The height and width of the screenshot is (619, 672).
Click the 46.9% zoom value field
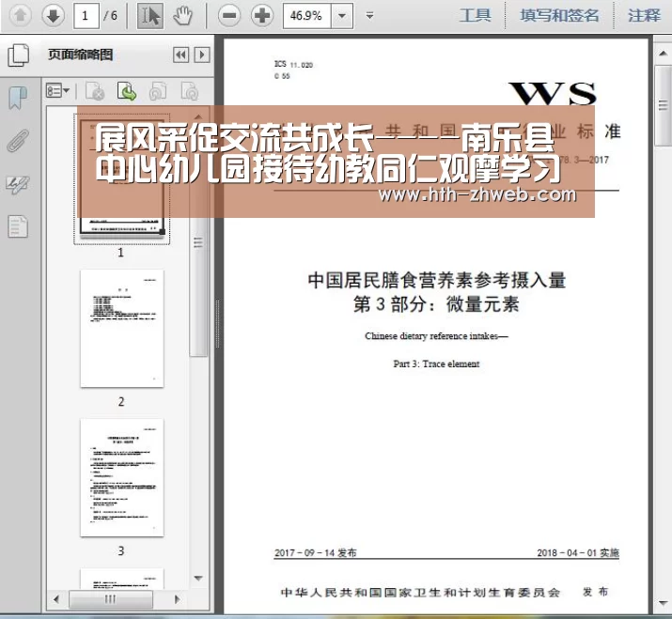[306, 16]
